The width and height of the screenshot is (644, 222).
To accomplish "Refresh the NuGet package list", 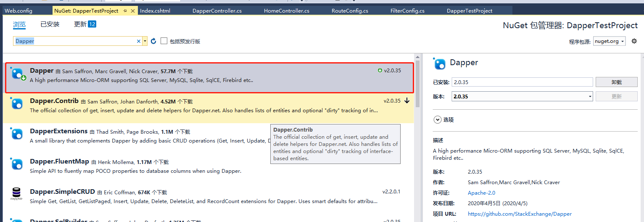I will [x=153, y=41].
